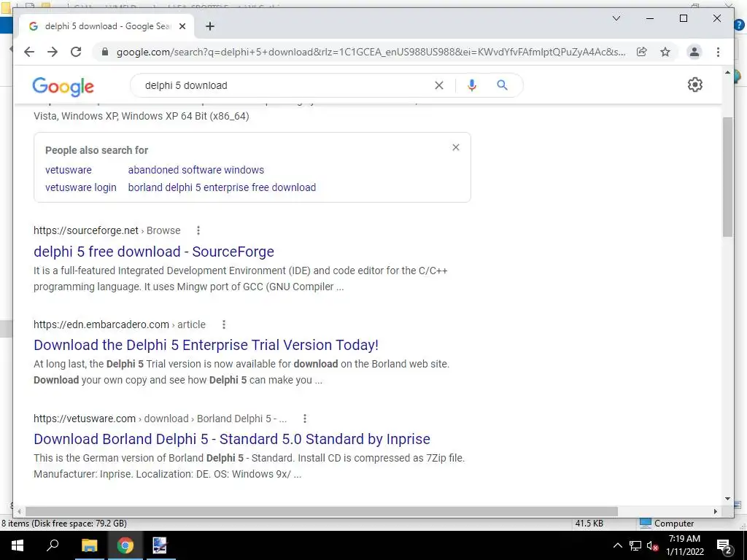Click the Computer label in the Explorer status bar
The image size is (747, 560).
click(674, 524)
